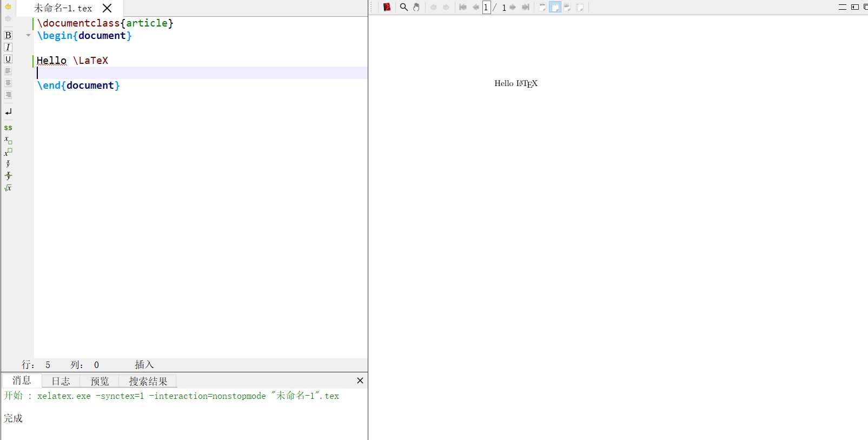The height and width of the screenshot is (440, 868).
Task: Enlarge the embedded PDF viewer pane
Action: tap(855, 7)
